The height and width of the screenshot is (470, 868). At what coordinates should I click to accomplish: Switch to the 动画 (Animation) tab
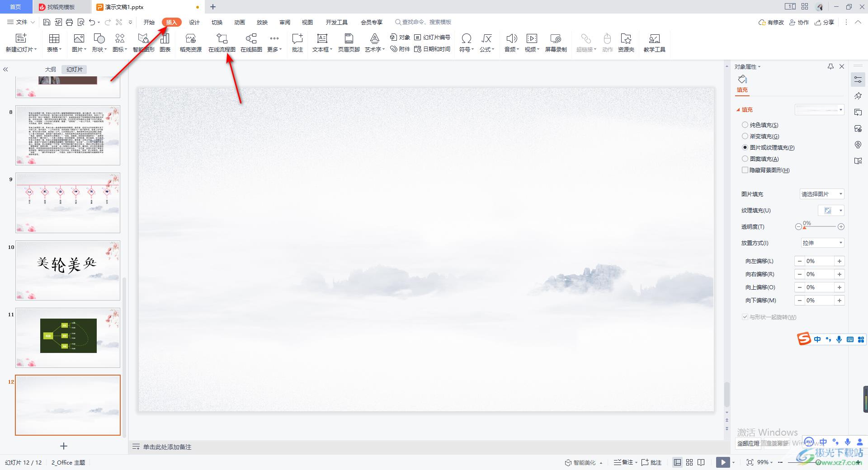point(240,22)
